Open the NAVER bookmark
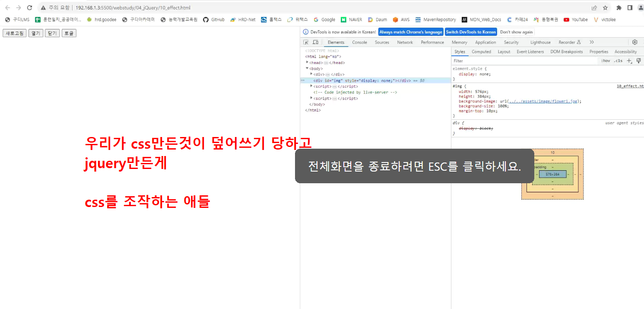644x309 pixels. point(352,19)
